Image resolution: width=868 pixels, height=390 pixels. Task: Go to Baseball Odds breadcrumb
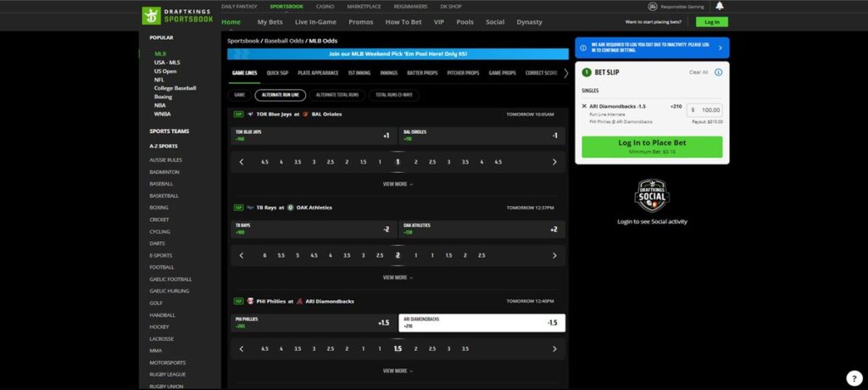tap(283, 41)
